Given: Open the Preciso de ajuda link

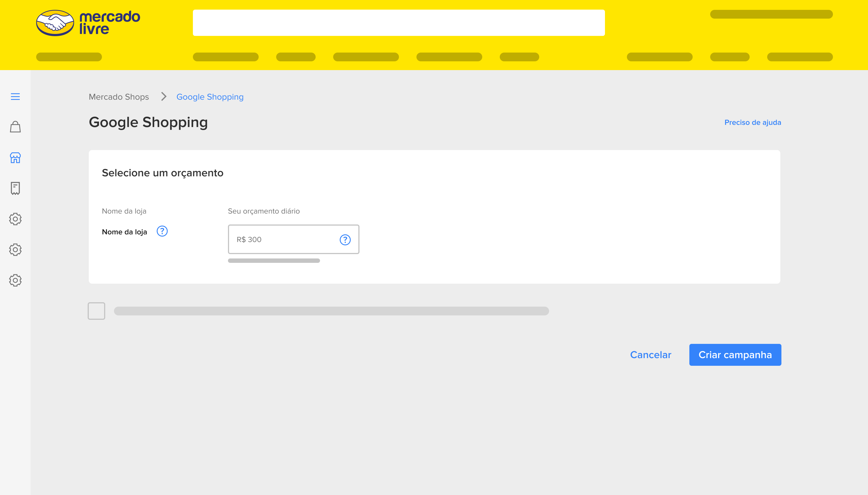Looking at the screenshot, I should (753, 122).
